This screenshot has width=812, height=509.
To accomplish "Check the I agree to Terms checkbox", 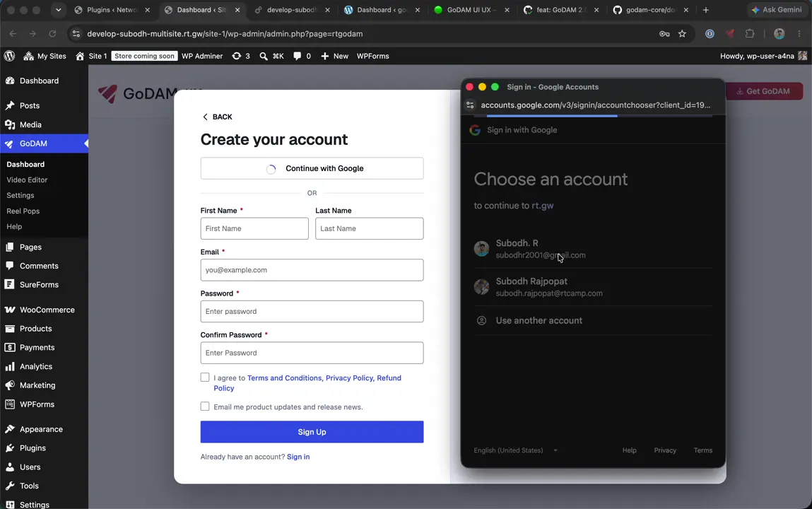I will click(x=205, y=378).
